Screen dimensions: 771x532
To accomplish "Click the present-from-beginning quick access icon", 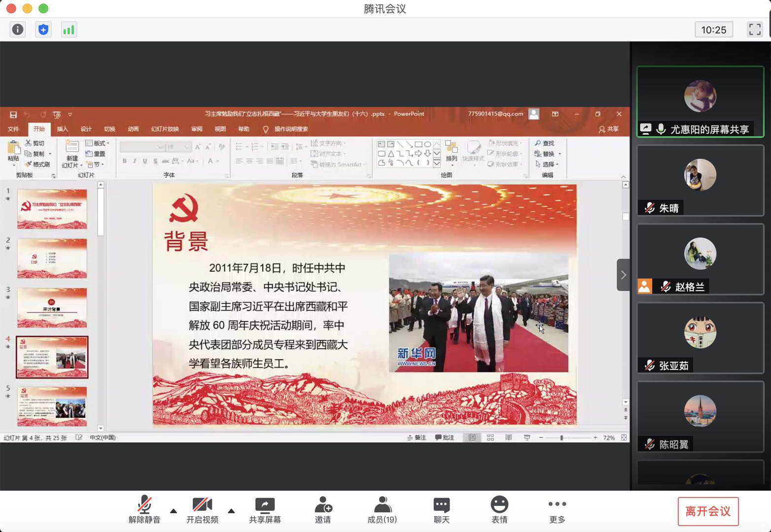I will pyautogui.click(x=57, y=114).
